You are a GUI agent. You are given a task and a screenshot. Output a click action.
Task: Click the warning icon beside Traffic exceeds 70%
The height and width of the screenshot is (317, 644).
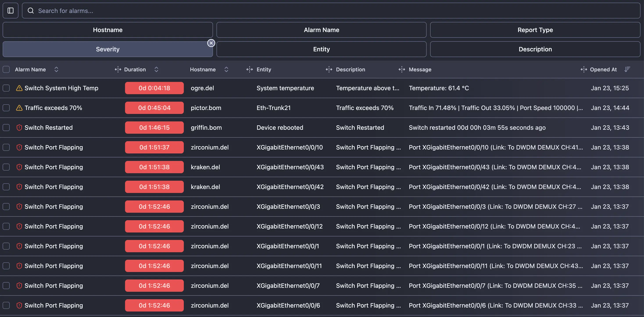click(19, 108)
